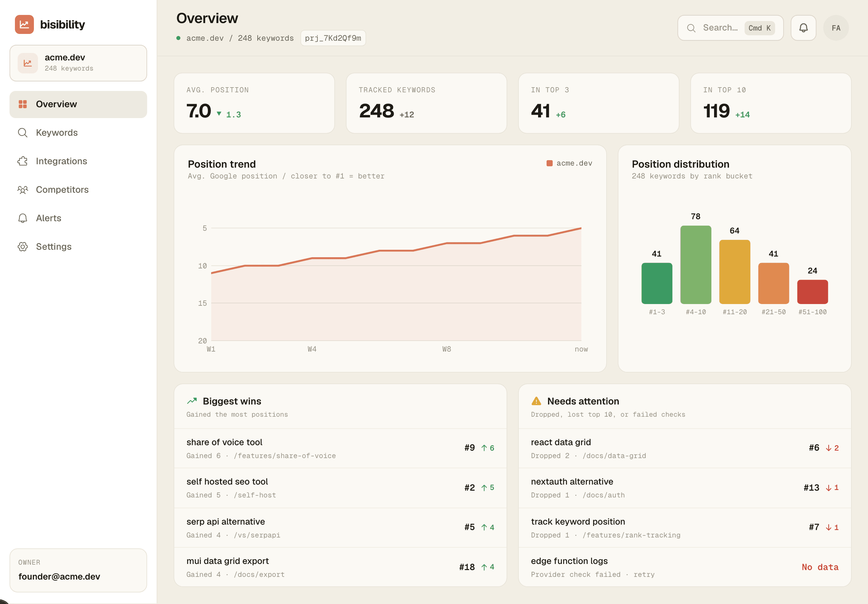Click the red #51-100 distribution bar
Screen dimensions: 868x604
(x=812, y=292)
